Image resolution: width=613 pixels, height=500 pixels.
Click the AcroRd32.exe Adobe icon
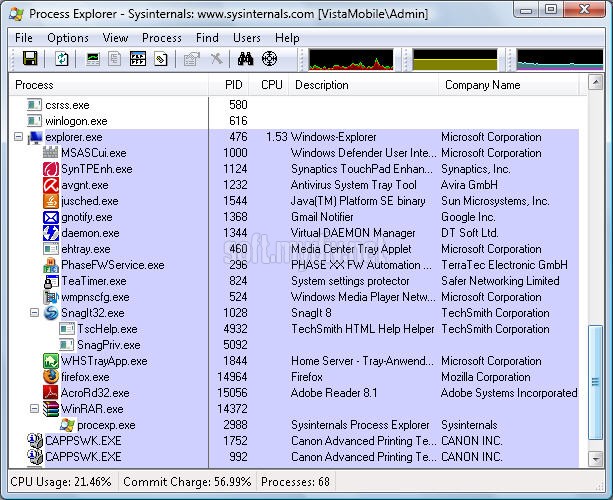51,393
